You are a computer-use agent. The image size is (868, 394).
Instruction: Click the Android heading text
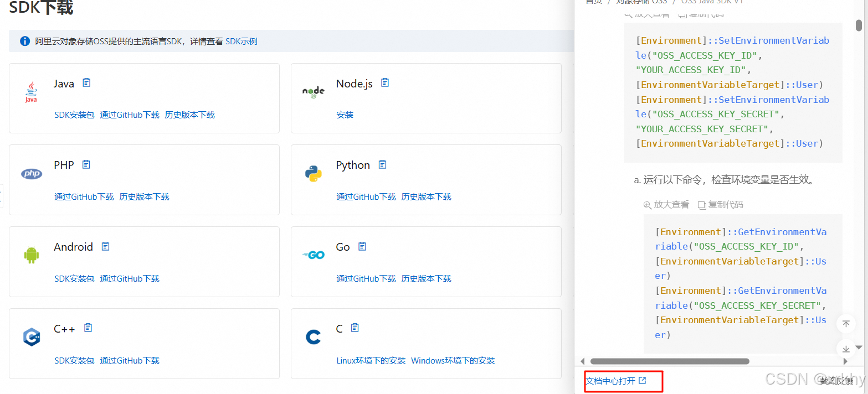74,247
